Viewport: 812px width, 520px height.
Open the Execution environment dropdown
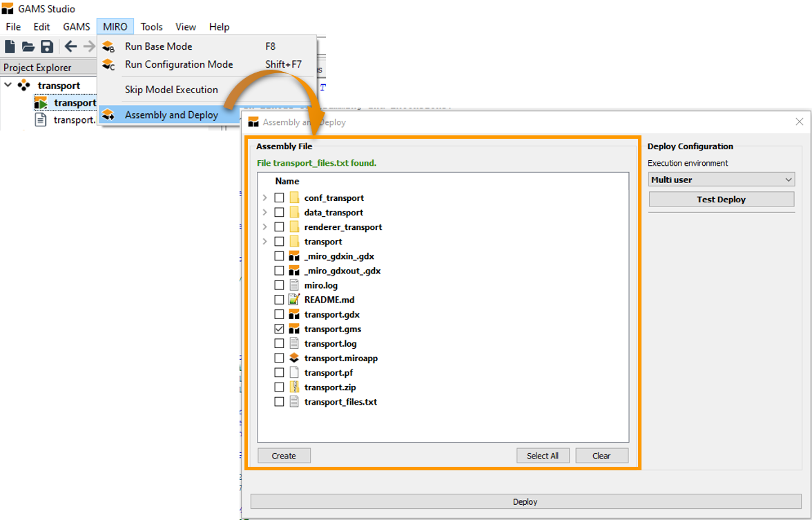[721, 179]
